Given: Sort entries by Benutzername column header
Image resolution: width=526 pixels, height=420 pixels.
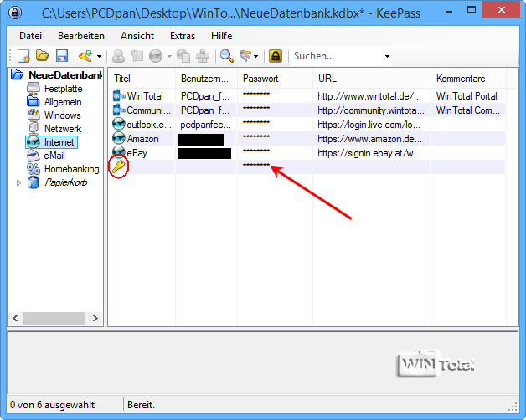Looking at the screenshot, I should tap(206, 79).
